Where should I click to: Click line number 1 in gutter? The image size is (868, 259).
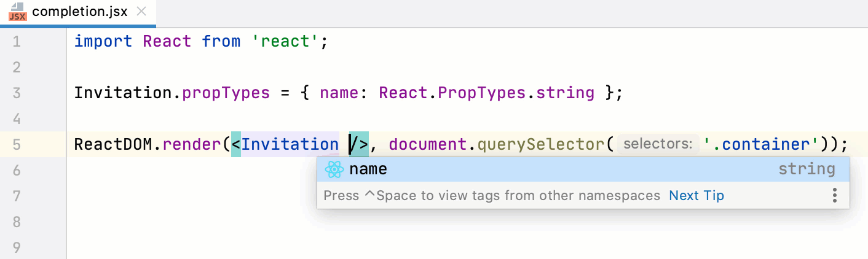tap(16, 42)
